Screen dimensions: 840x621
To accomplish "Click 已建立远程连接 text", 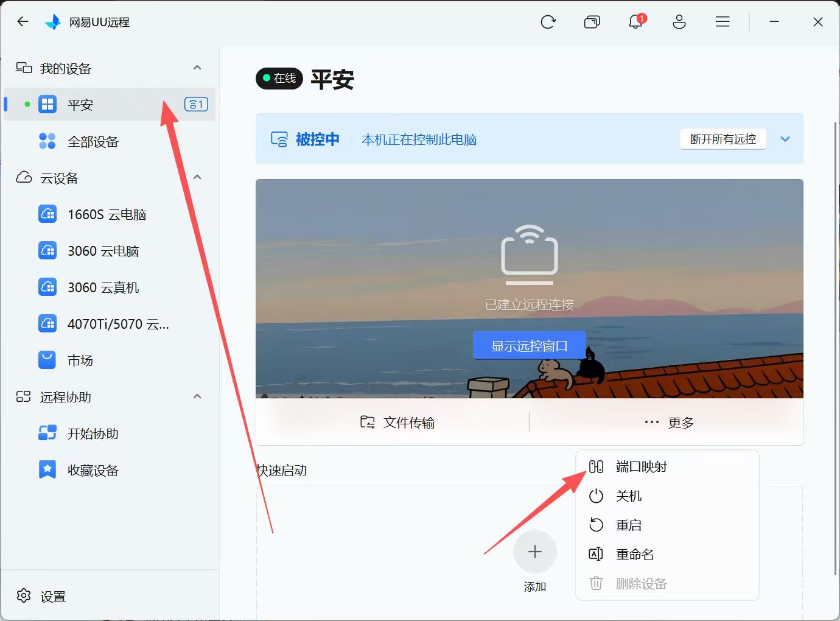I will pyautogui.click(x=530, y=304).
